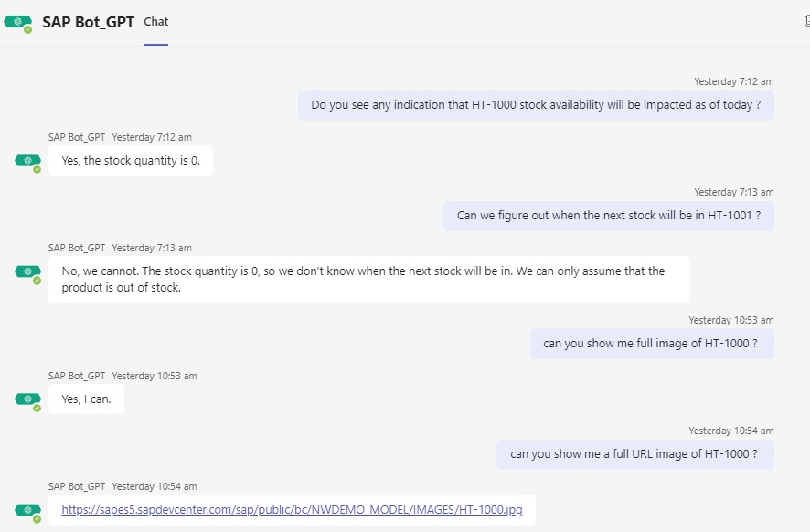Viewport: 810px width, 532px height.
Task: Select the message asking about HT-1000 stock availability
Action: point(536,105)
